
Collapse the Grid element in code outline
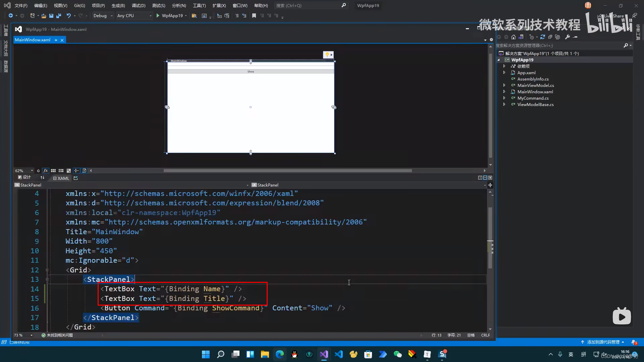[47, 270]
